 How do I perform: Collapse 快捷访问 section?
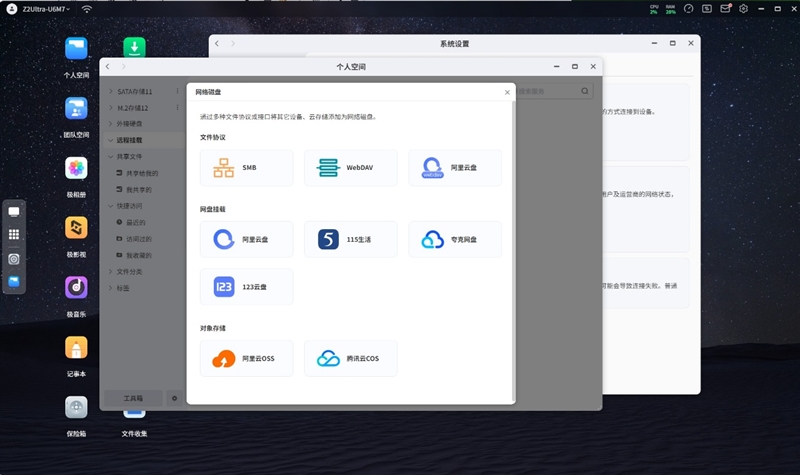(111, 206)
